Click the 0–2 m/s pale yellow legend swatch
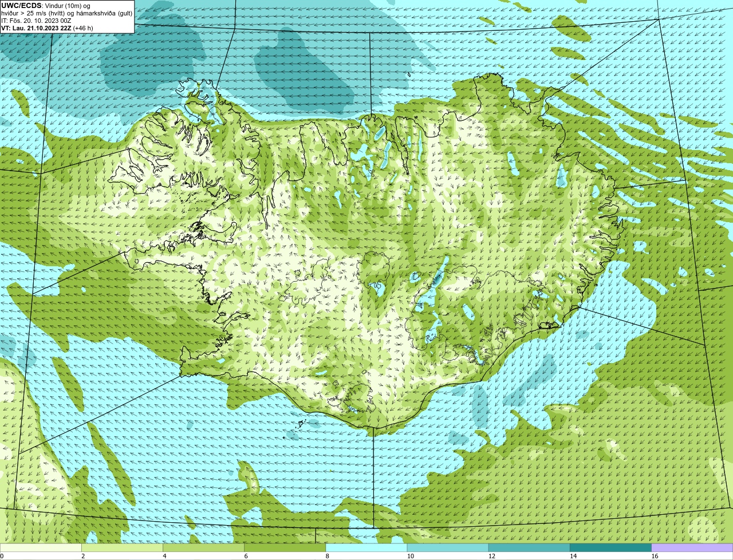733x560 pixels. pyautogui.click(x=41, y=547)
